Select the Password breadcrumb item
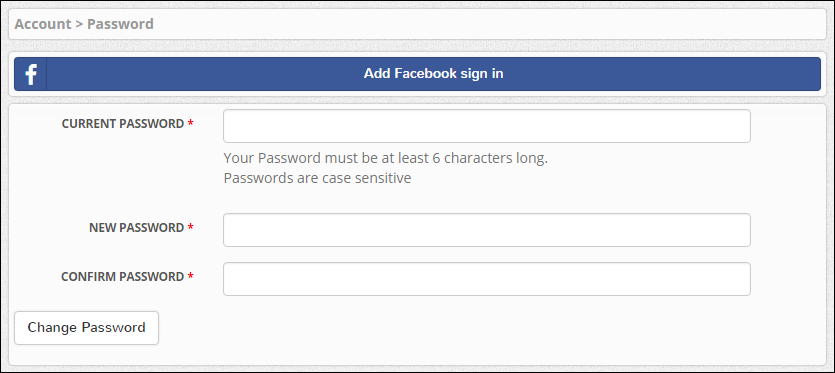 [x=120, y=24]
